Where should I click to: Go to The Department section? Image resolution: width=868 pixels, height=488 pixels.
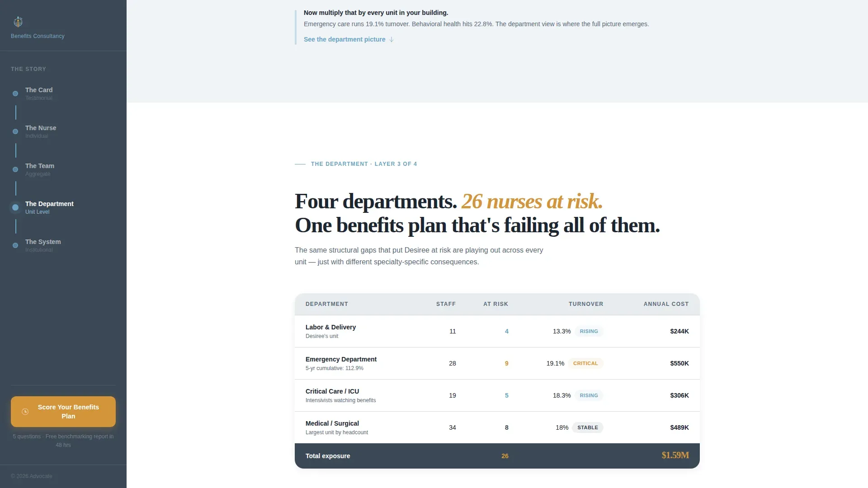(x=49, y=207)
